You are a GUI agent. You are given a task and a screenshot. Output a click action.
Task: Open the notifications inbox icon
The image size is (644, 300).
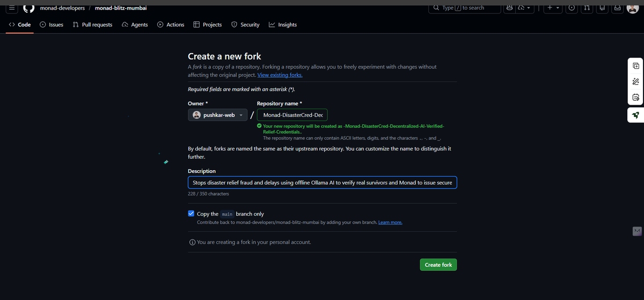(x=617, y=8)
